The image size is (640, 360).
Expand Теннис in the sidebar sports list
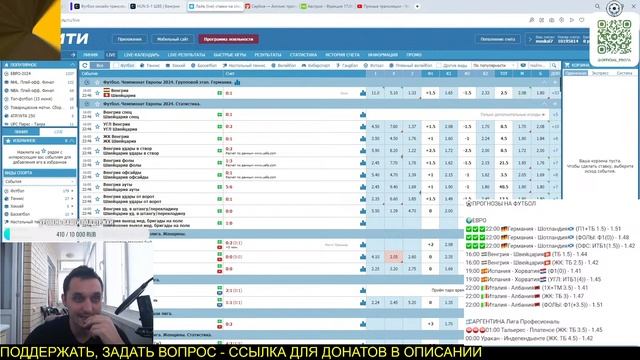pos(73,198)
